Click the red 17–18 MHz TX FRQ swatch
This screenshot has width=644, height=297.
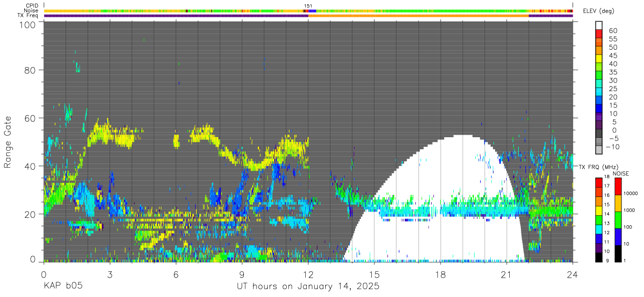(x=599, y=183)
